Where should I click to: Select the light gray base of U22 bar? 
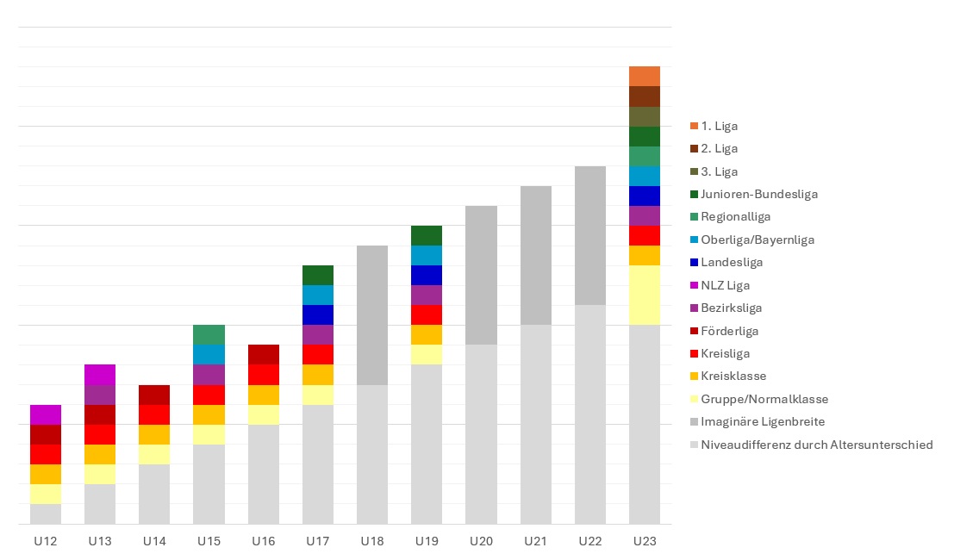tap(589, 414)
